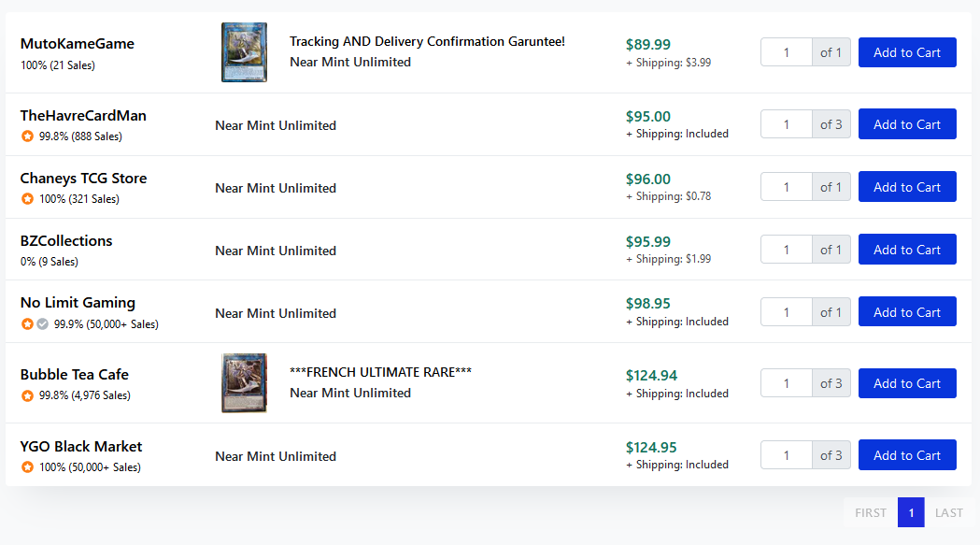Click No Limit Gaming orange star badge
This screenshot has width=980, height=545.
point(27,323)
